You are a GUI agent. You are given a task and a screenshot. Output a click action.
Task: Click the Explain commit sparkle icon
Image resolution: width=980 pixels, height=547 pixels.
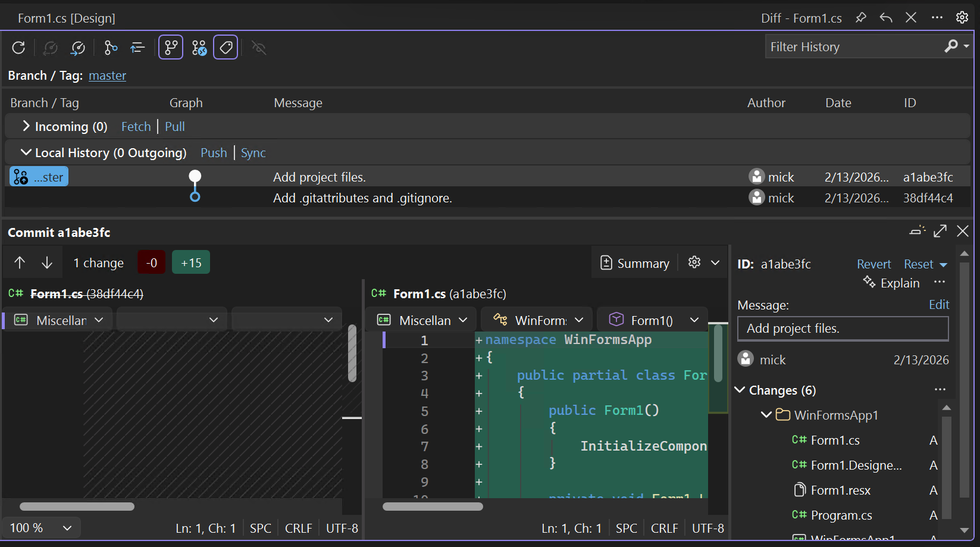[x=868, y=283]
